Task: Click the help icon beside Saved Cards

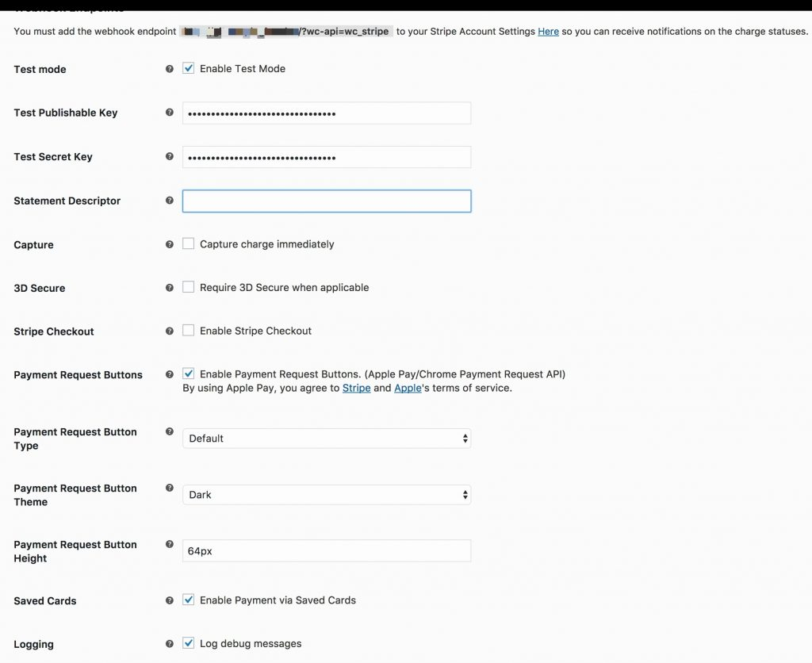Action: point(169,600)
